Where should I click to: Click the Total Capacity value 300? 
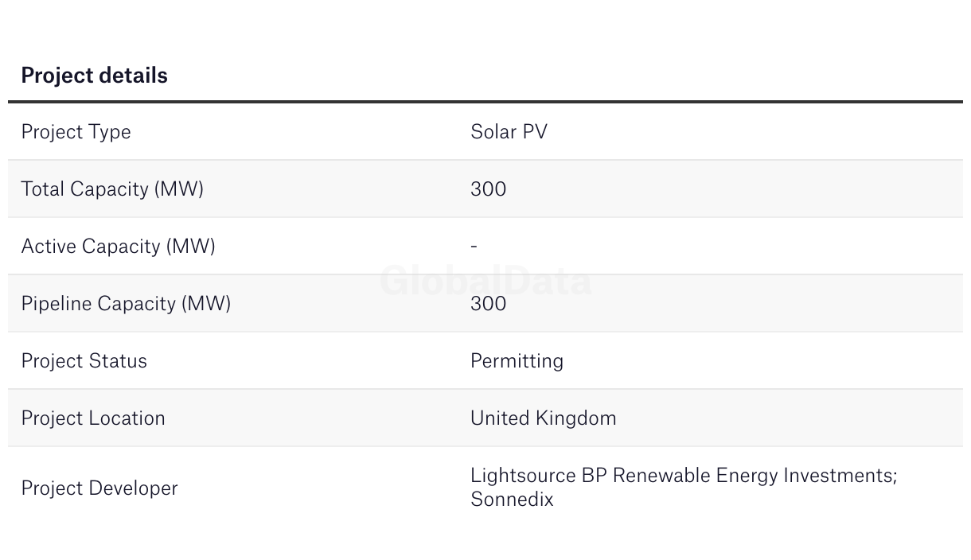pos(488,189)
